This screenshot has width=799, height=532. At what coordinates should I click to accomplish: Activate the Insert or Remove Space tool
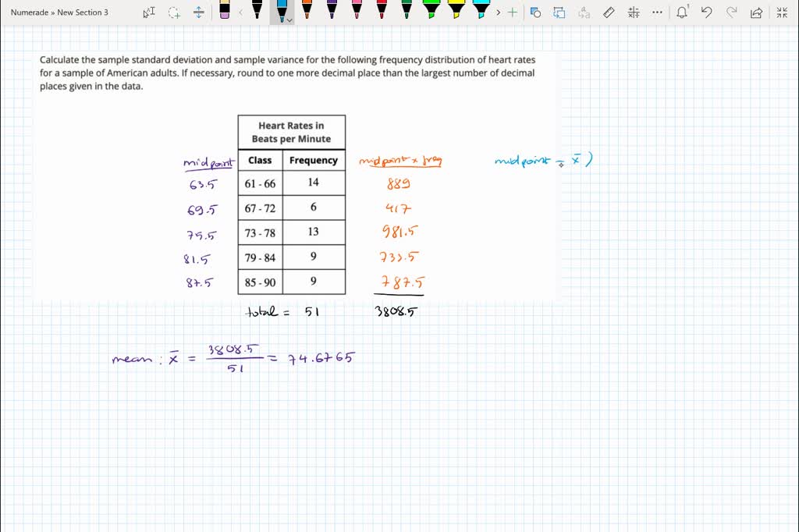199,12
